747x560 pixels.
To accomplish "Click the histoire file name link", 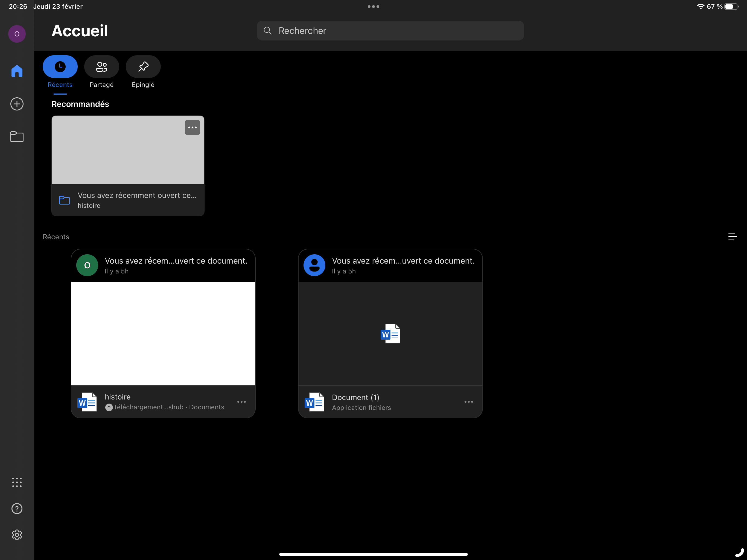I will pos(118,397).
